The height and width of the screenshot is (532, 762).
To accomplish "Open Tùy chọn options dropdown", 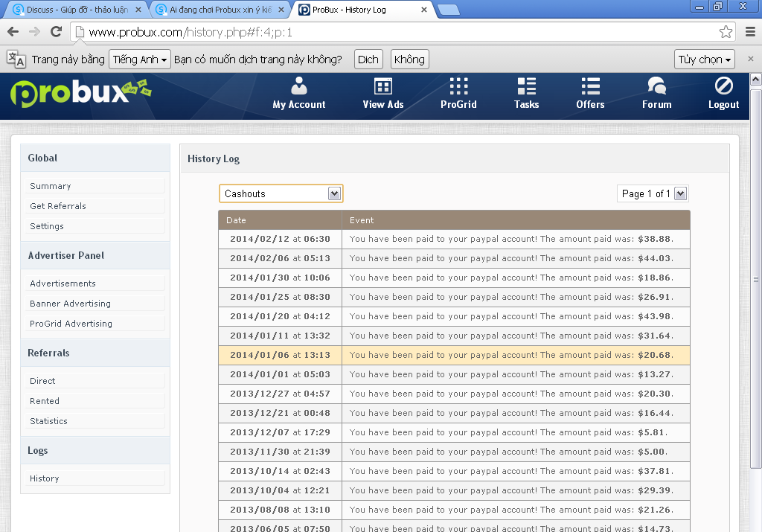I will pyautogui.click(x=704, y=60).
